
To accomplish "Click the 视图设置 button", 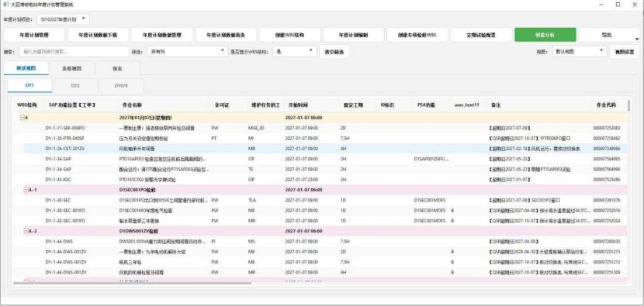I will pyautogui.click(x=624, y=52).
